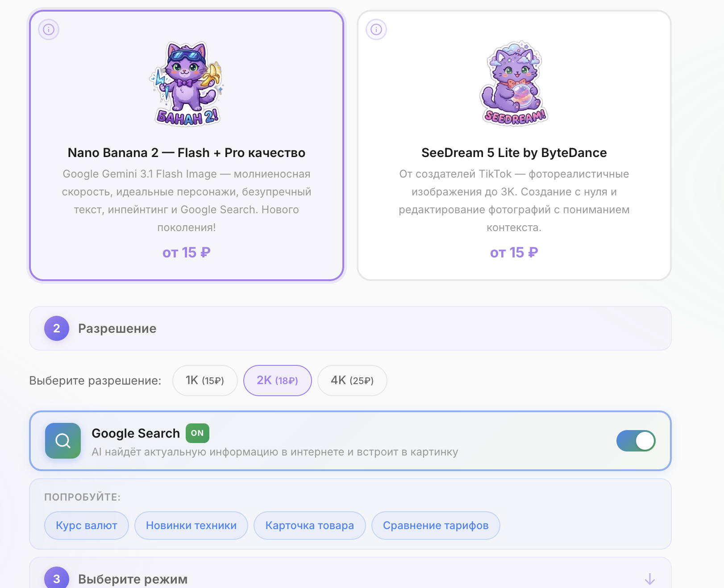Click the step 2 number badge

click(x=57, y=328)
